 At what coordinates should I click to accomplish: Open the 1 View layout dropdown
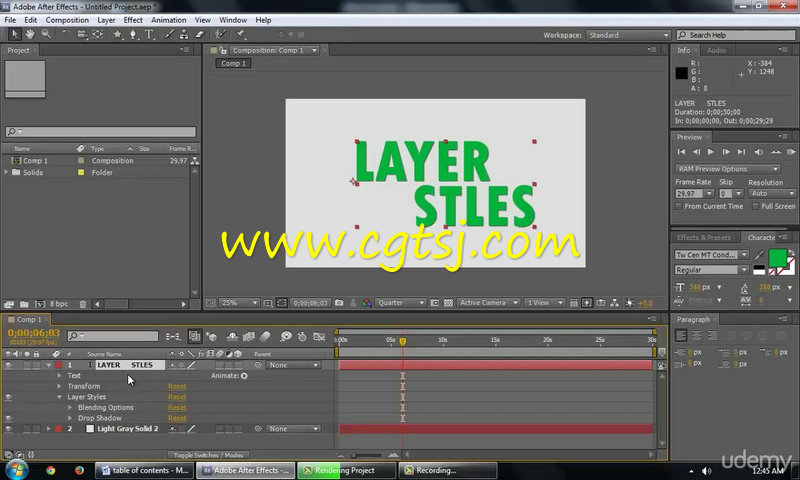[544, 302]
